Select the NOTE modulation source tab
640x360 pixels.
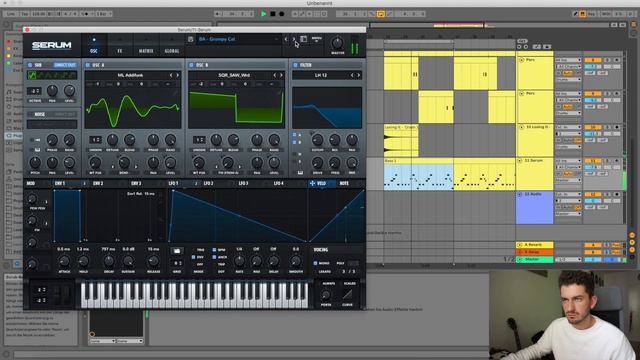tap(344, 184)
